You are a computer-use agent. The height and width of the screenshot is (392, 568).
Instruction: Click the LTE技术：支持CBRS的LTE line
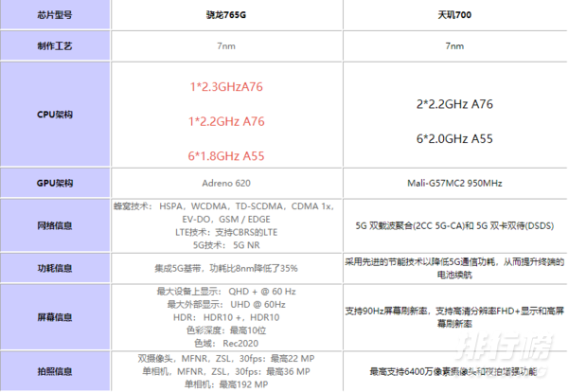point(226,232)
